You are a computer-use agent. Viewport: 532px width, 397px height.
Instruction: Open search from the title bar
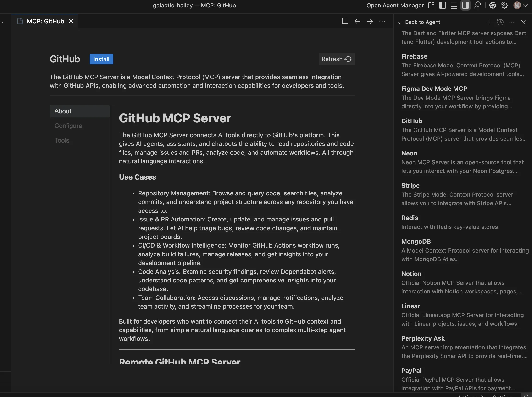pos(477,5)
